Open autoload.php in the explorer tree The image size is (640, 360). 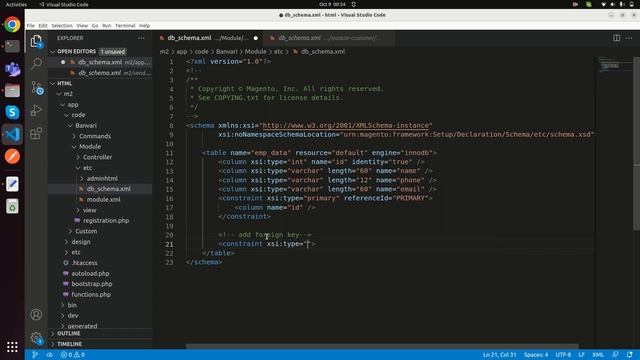[90, 273]
